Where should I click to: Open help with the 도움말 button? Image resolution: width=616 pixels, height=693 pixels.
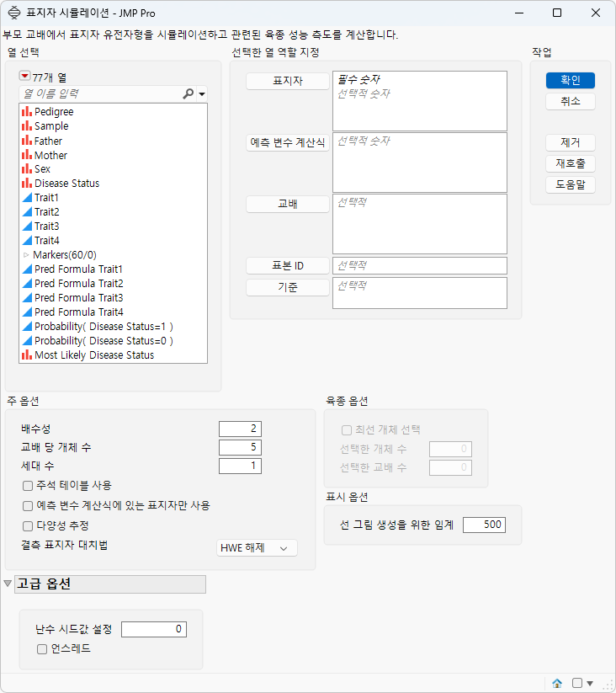[570, 184]
